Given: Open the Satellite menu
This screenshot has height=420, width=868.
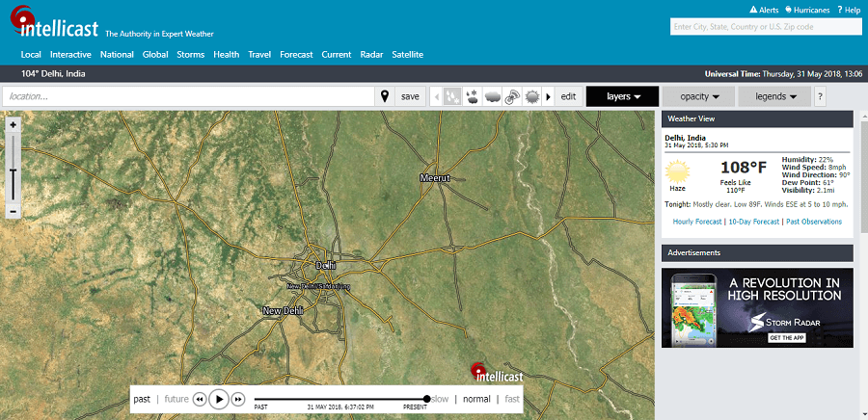Looking at the screenshot, I should click(x=408, y=55).
